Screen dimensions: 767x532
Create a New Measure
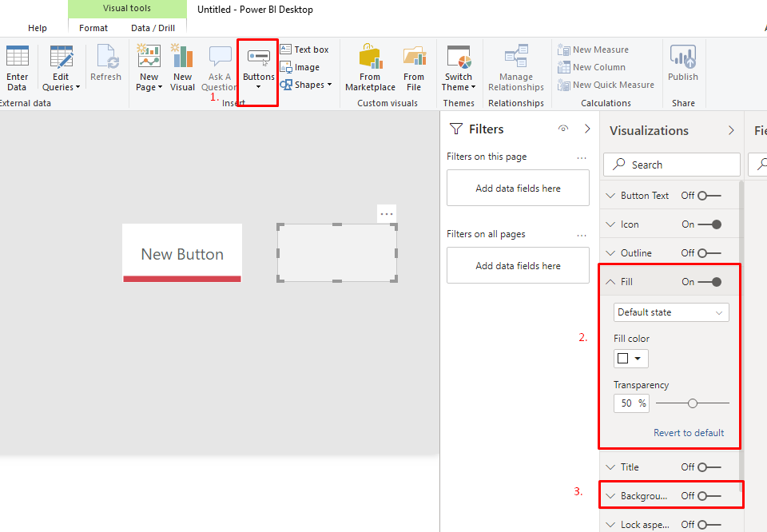point(594,50)
